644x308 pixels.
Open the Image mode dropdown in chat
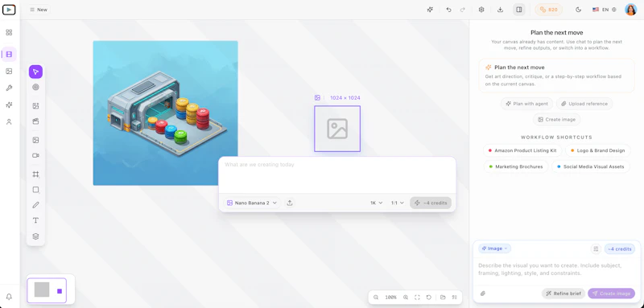tap(494, 248)
